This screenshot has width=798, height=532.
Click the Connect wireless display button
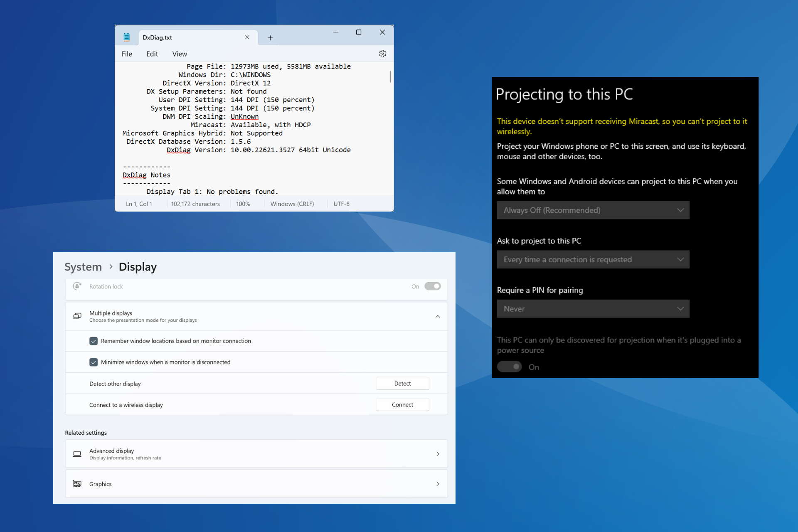pos(402,405)
